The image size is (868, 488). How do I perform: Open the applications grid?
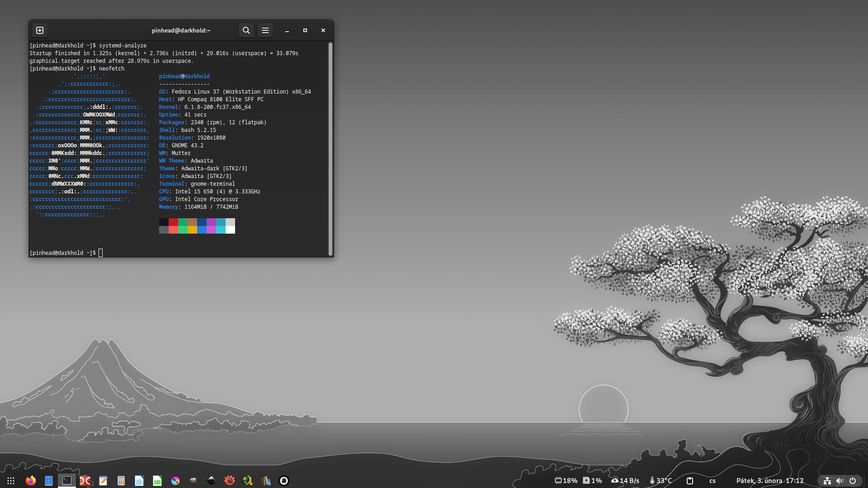11,481
